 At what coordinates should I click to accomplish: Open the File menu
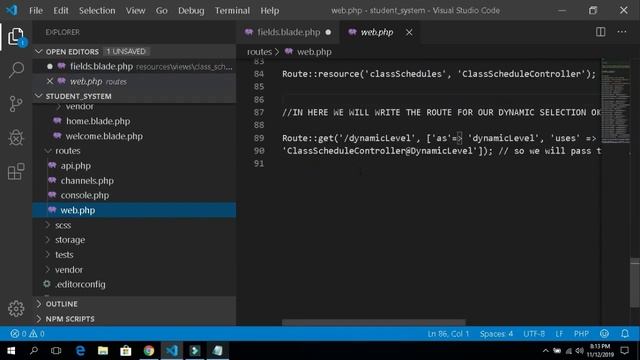[36, 11]
